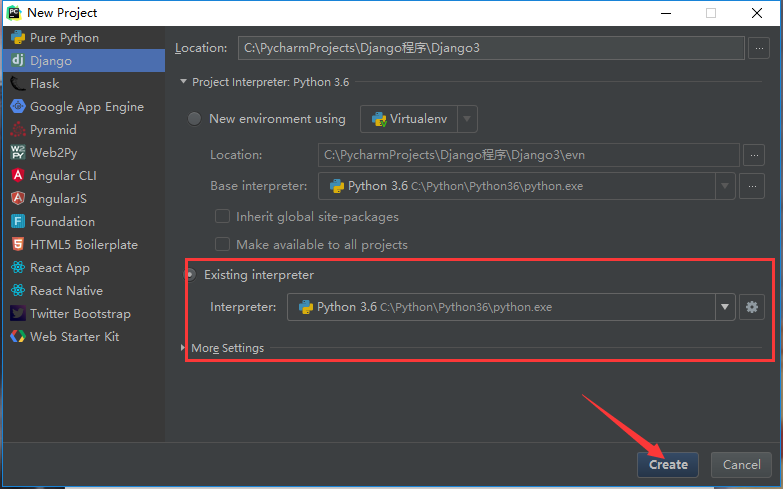
Task: Choose AngularJS project type
Action: coord(84,198)
